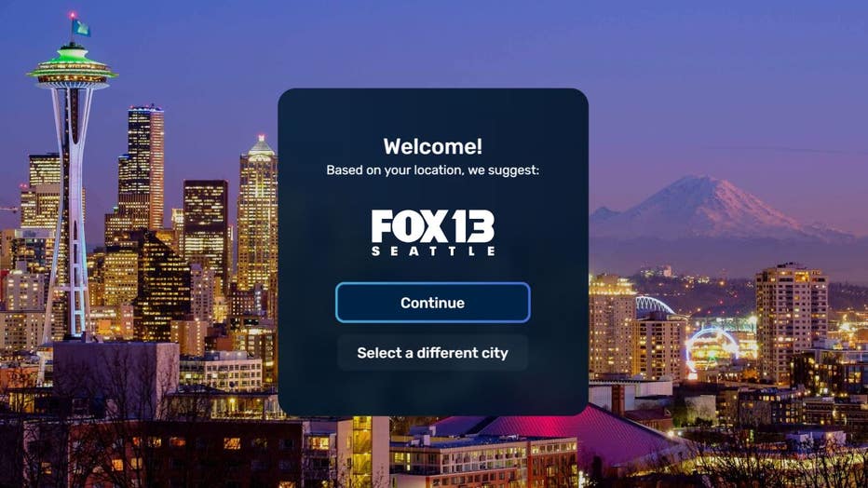Click the tall apartment tower at right
Viewport: 868px width, 488px height.
[791, 321]
